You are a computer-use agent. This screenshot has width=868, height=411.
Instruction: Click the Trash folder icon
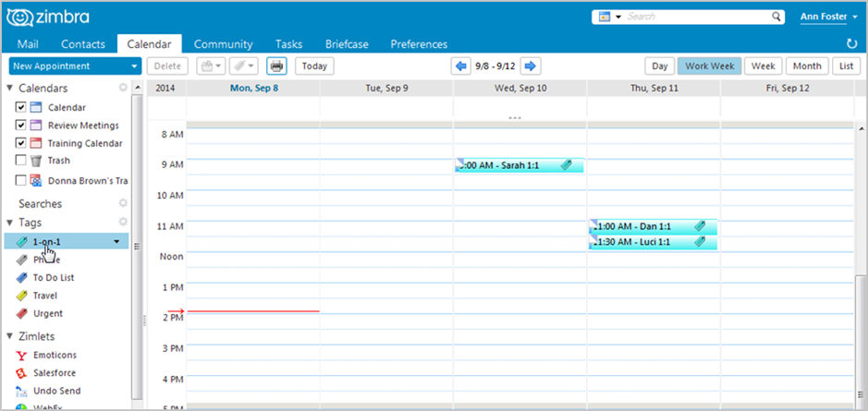(x=36, y=161)
